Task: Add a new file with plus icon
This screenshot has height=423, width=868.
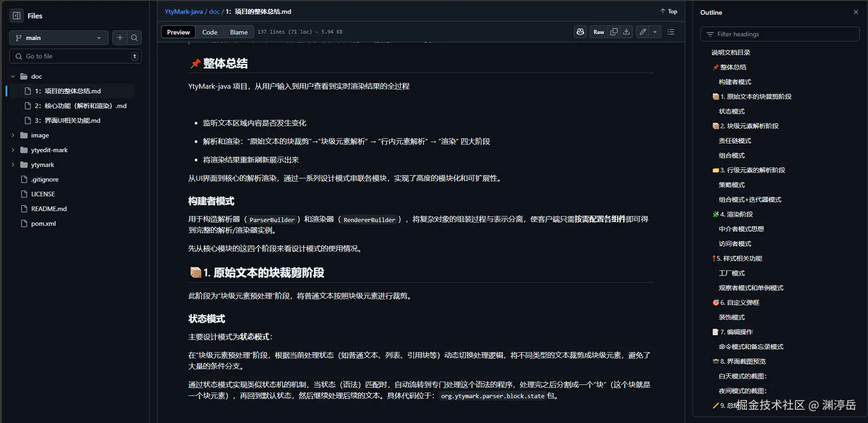Action: click(120, 38)
